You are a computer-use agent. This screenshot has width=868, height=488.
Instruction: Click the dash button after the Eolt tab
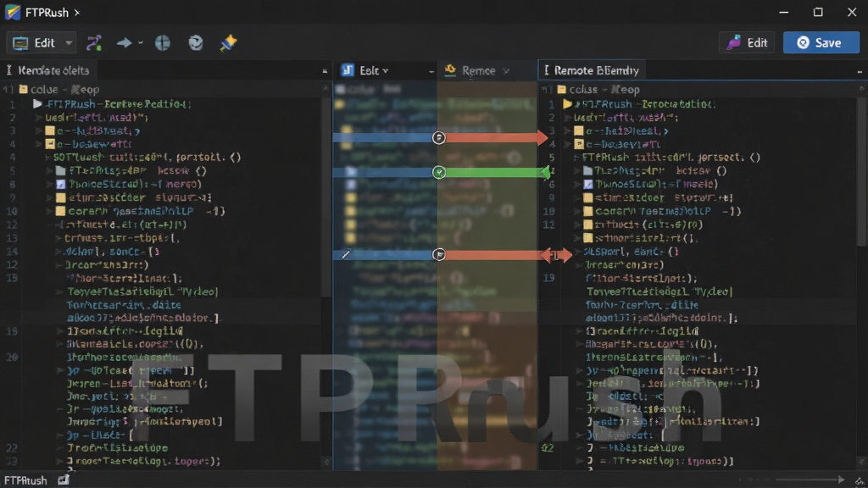[431, 71]
